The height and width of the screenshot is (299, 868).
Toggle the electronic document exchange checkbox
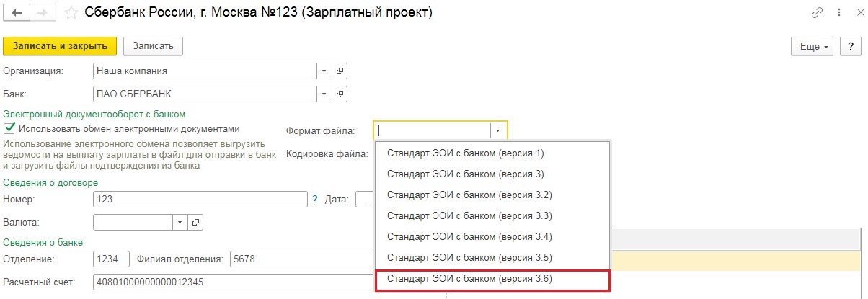(x=9, y=129)
